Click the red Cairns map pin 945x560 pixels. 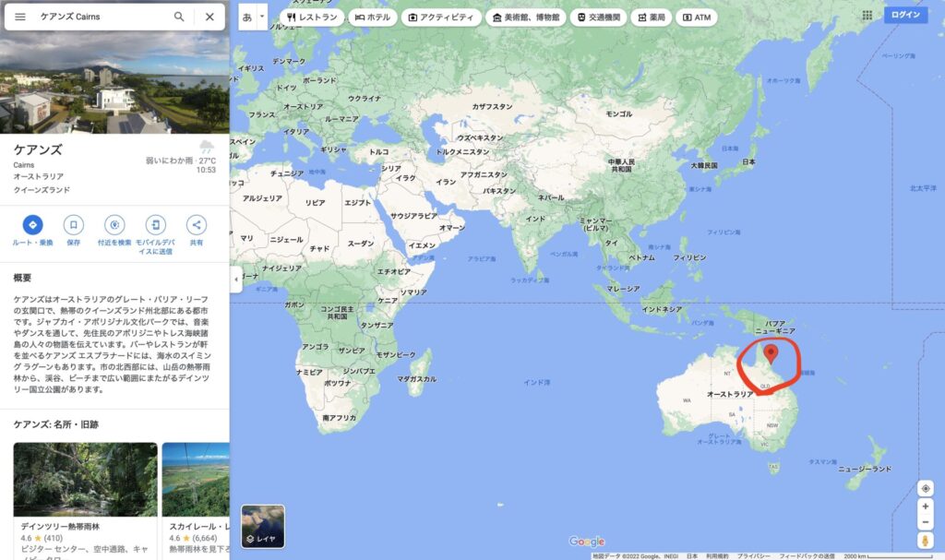[771, 353]
